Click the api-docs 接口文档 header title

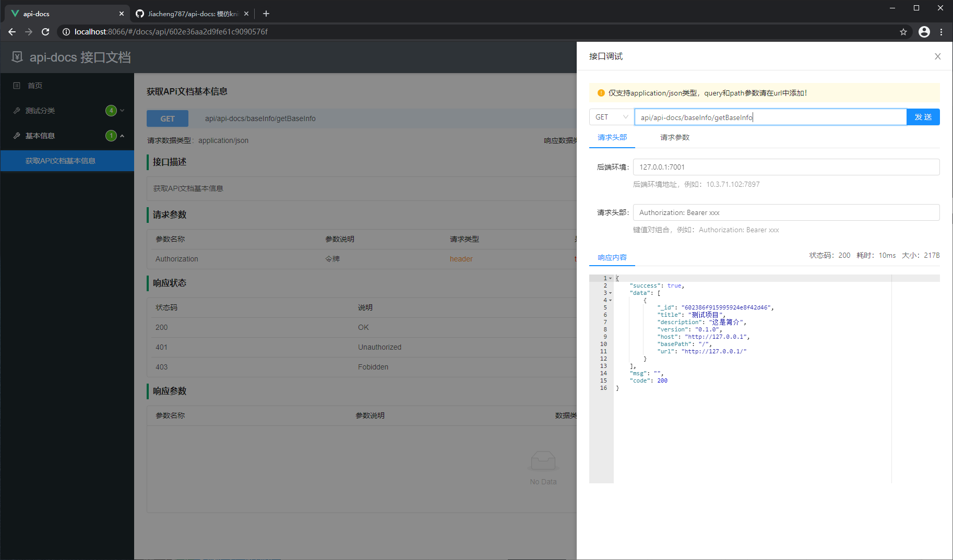(x=80, y=57)
